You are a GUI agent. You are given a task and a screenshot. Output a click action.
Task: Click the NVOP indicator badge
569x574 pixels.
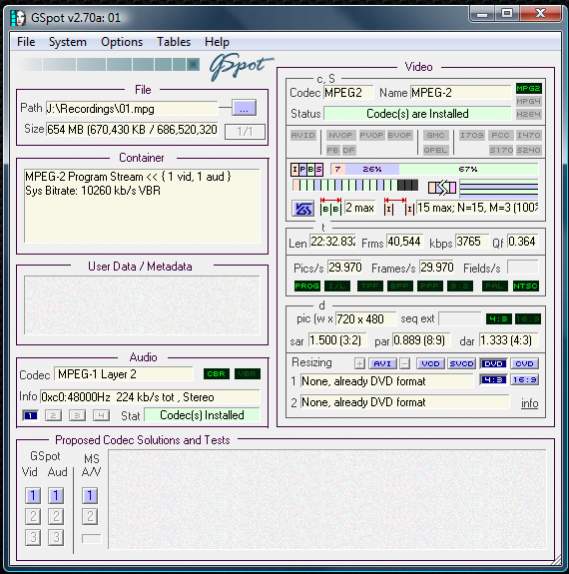[x=340, y=135]
